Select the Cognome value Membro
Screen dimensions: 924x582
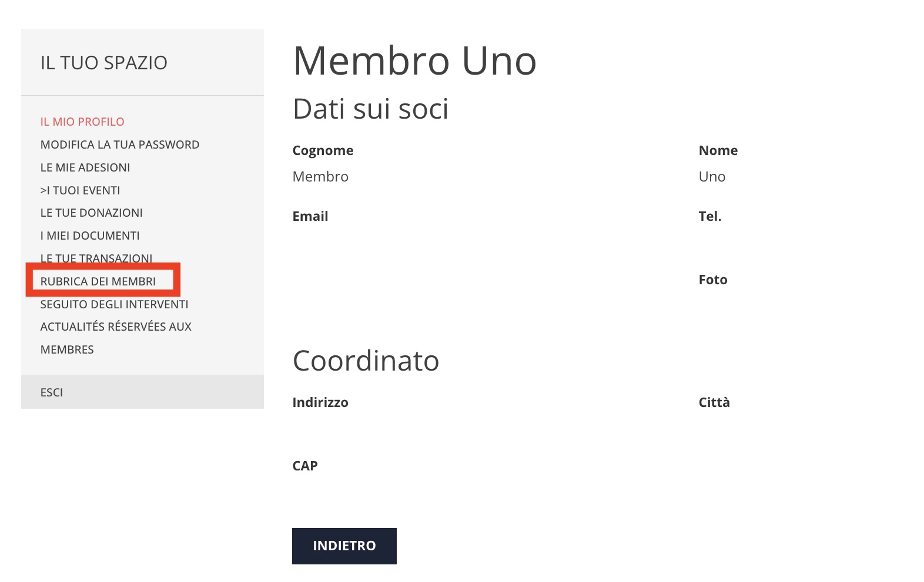[320, 177]
